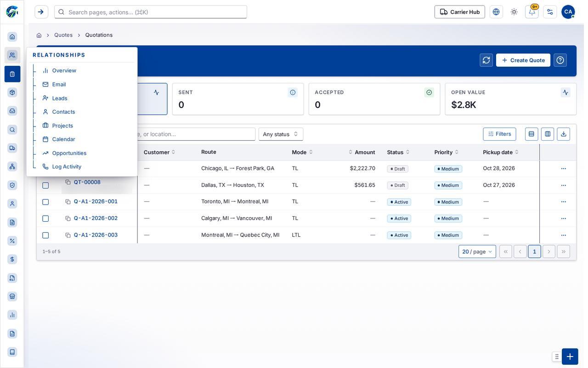
Task: Sort by the Pickup date column
Action: click(x=501, y=152)
